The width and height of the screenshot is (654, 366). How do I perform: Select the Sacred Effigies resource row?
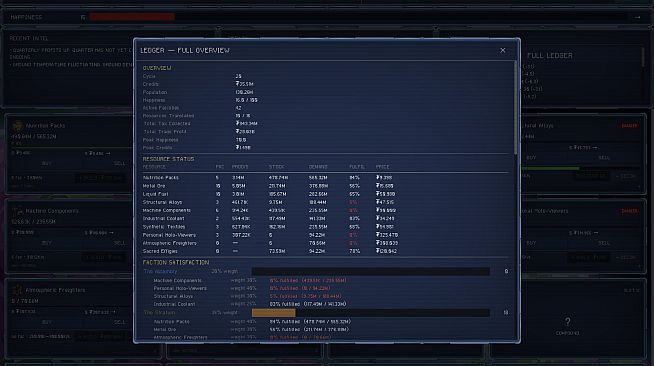tap(325, 251)
